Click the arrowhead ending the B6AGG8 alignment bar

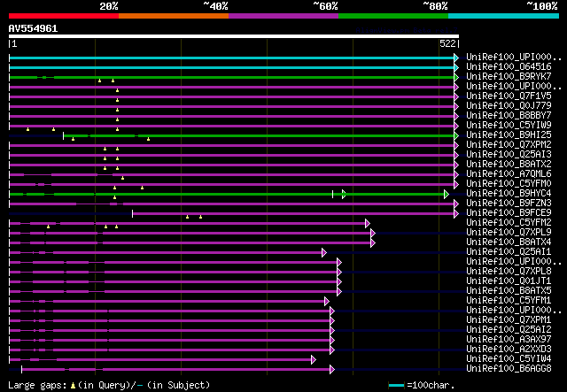332,370
